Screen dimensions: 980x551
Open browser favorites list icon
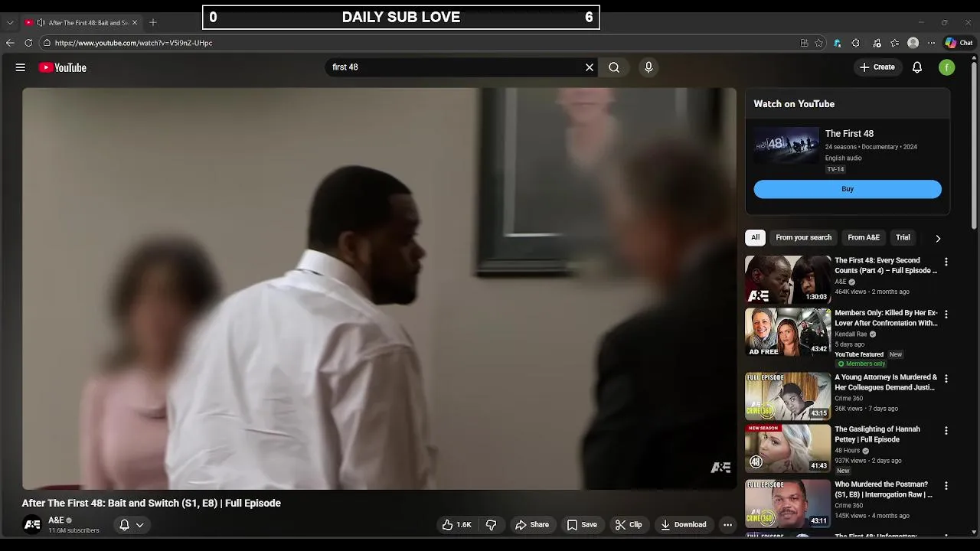pos(894,43)
